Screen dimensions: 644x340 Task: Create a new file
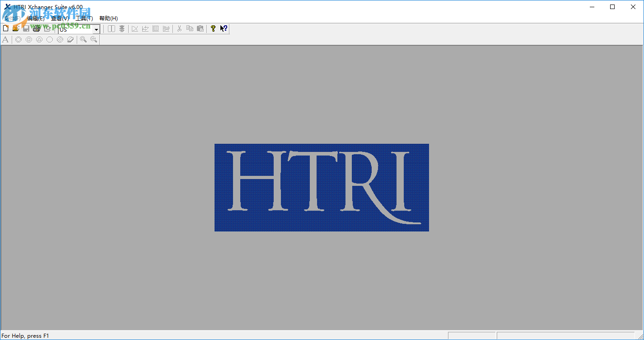(x=5, y=28)
